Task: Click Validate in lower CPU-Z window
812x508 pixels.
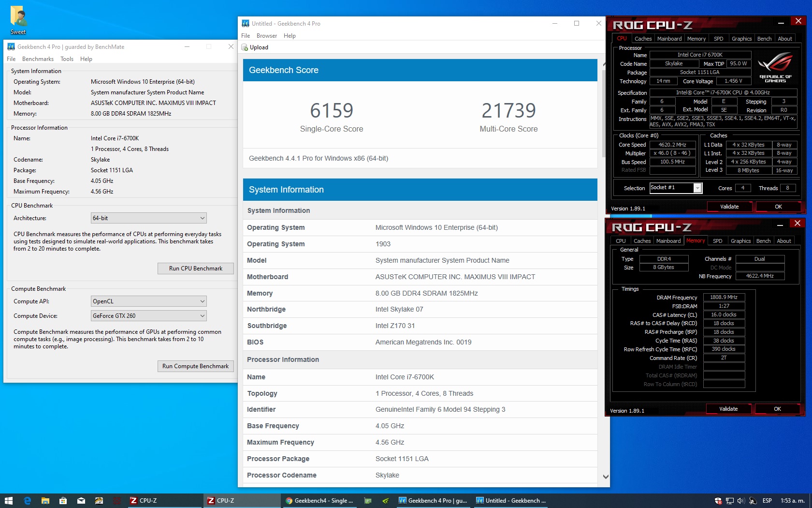Action: [728, 409]
